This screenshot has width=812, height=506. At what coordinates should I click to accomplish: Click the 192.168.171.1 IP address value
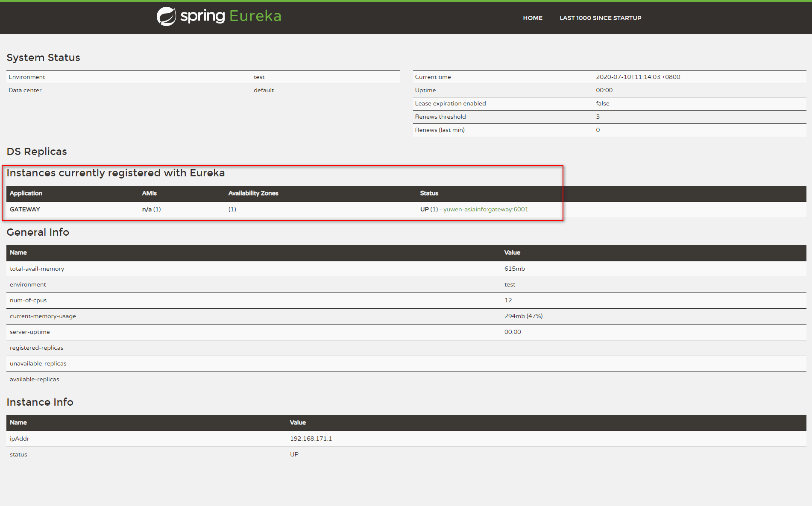click(311, 439)
